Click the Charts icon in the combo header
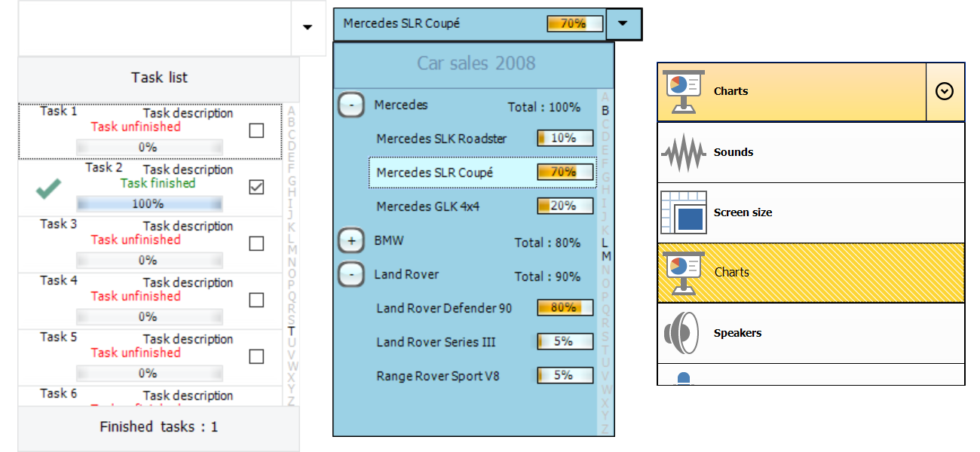Viewport: 980px width, 452px height. 684,91
